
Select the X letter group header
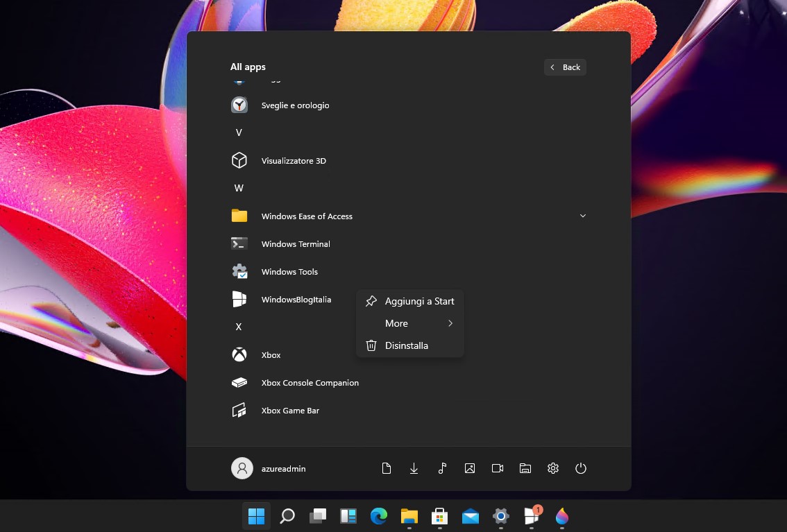[x=239, y=327]
